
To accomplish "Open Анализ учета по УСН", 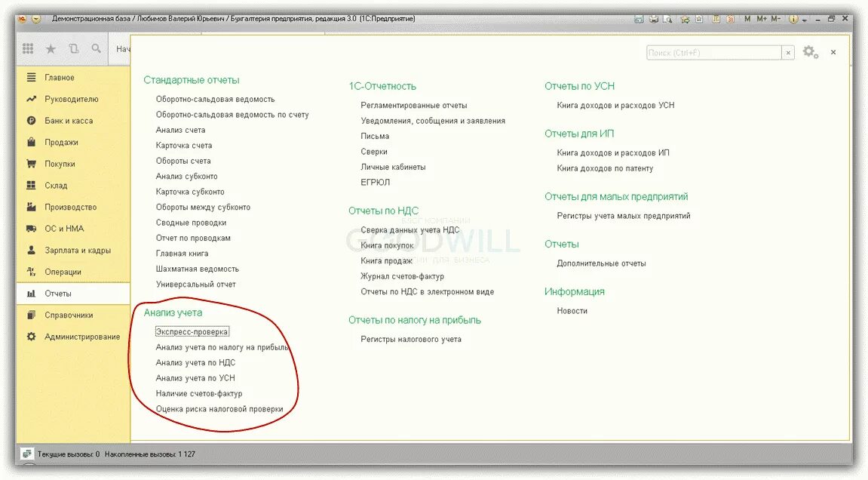I will pos(195,379).
